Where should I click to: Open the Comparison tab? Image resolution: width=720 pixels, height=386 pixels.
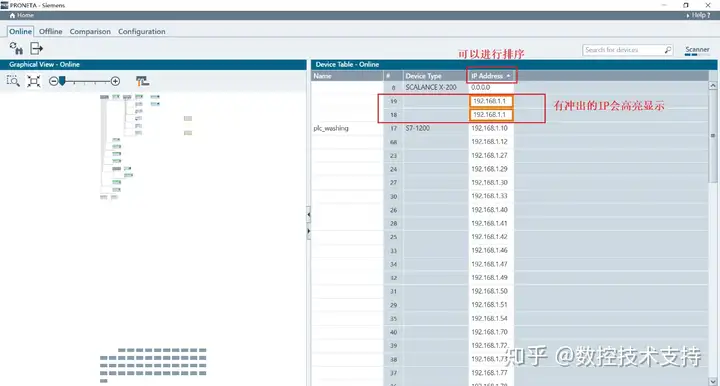[x=90, y=31]
